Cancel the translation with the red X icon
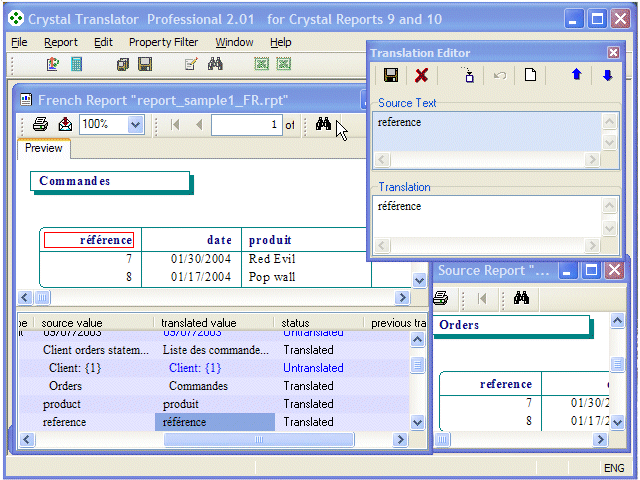This screenshot has height=480, width=640. [421, 76]
